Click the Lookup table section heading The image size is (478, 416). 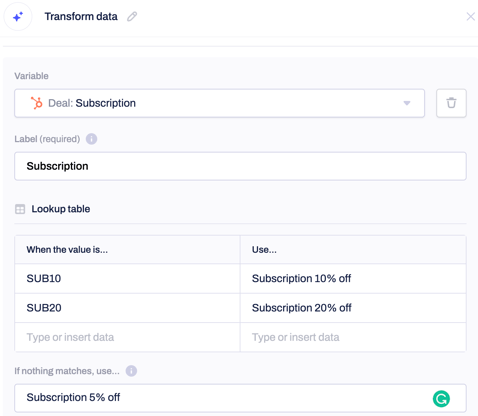61,209
